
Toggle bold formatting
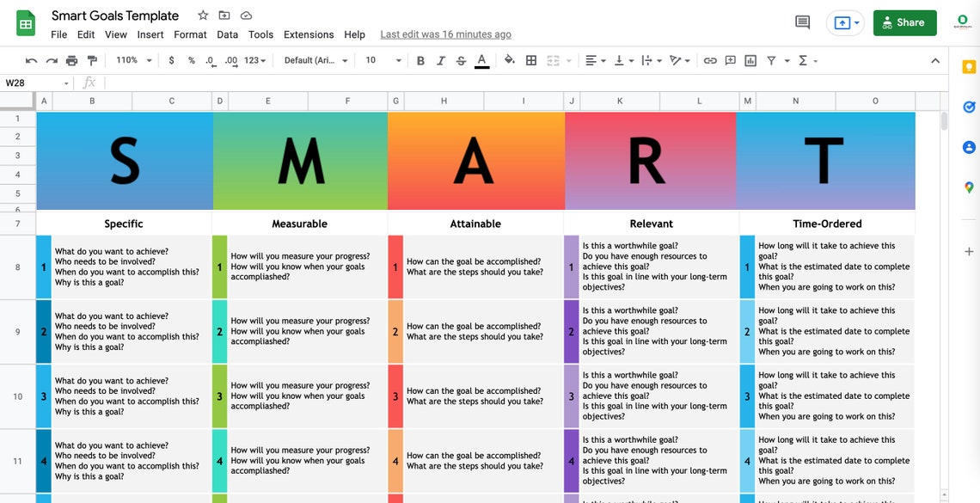420,60
